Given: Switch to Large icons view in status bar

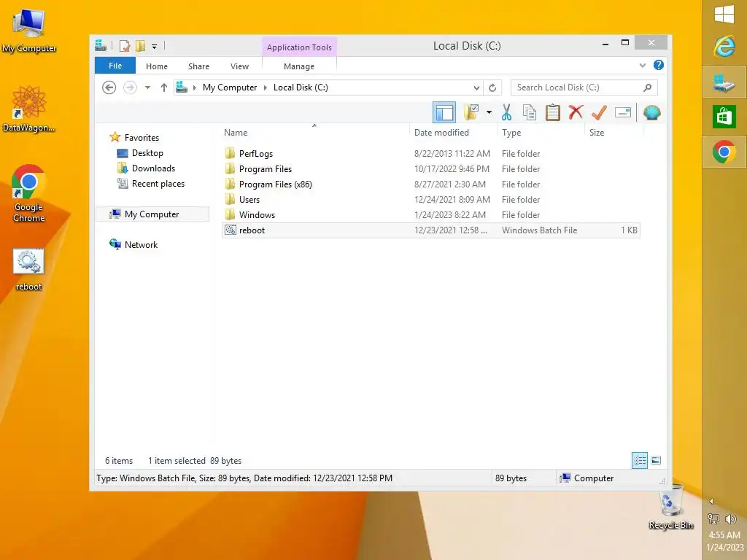Looking at the screenshot, I should click(656, 460).
